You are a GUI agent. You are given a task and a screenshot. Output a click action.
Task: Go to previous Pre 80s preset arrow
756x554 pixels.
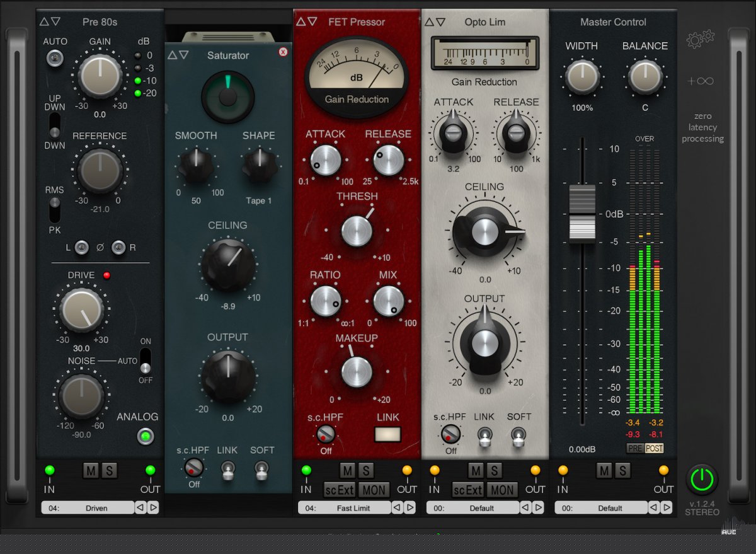click(140, 507)
